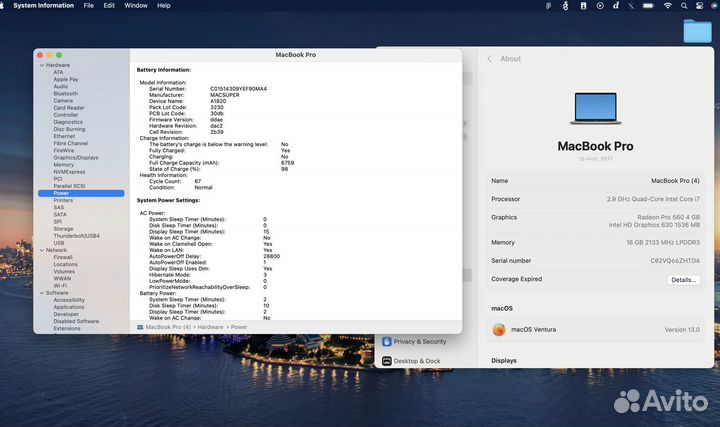Screen dimensions: 720x427
Task: Select Audio in the sidebar
Action: (x=61, y=86)
